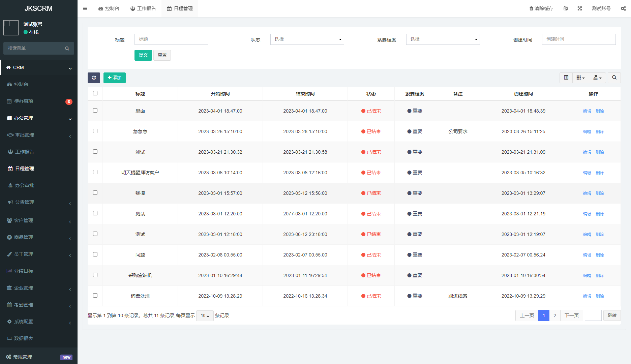Expand 公告管理 submenu
631x364 pixels.
point(39,202)
